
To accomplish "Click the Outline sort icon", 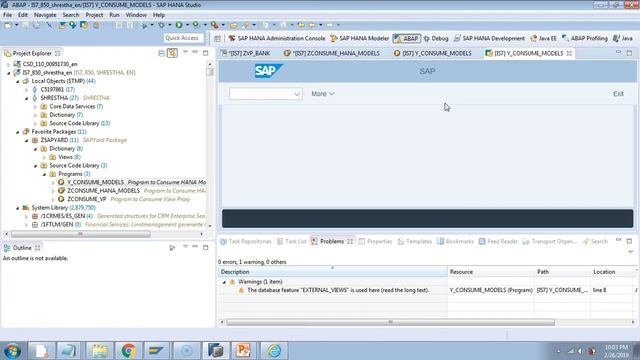I will 172,248.
